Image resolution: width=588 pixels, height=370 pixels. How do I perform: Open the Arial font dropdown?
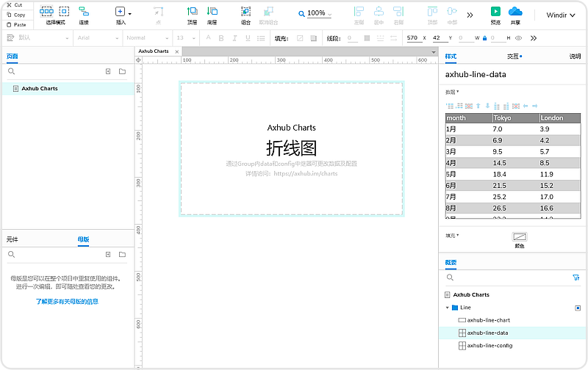coord(98,38)
